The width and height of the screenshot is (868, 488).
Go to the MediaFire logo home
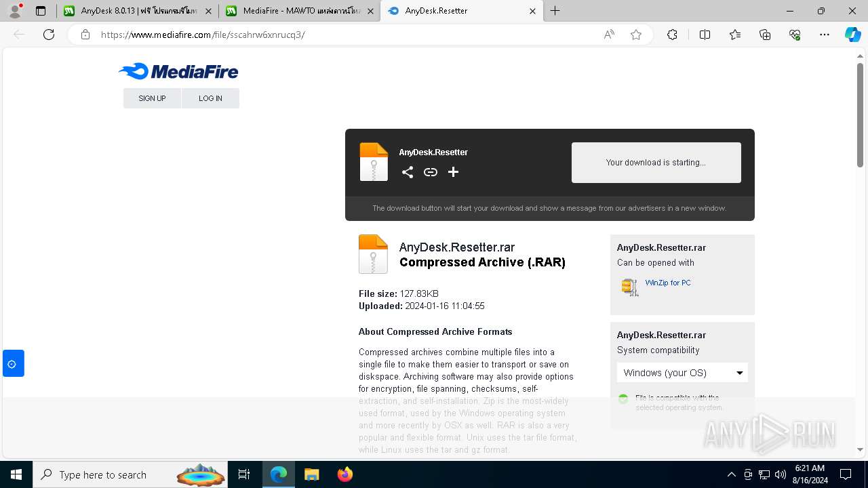(178, 71)
